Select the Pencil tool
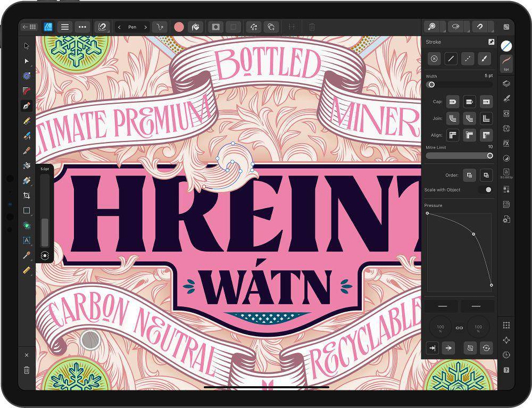This screenshot has height=408, width=532. pos(27,121)
